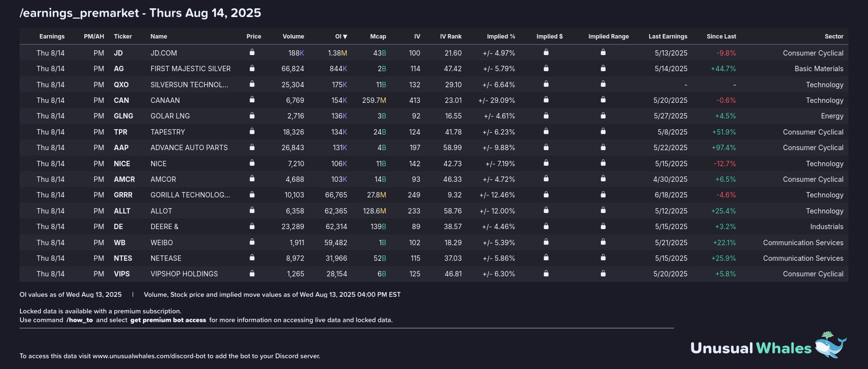This screenshot has width=868, height=369.
Task: Click the price lock icon for AG
Action: pyautogui.click(x=252, y=68)
